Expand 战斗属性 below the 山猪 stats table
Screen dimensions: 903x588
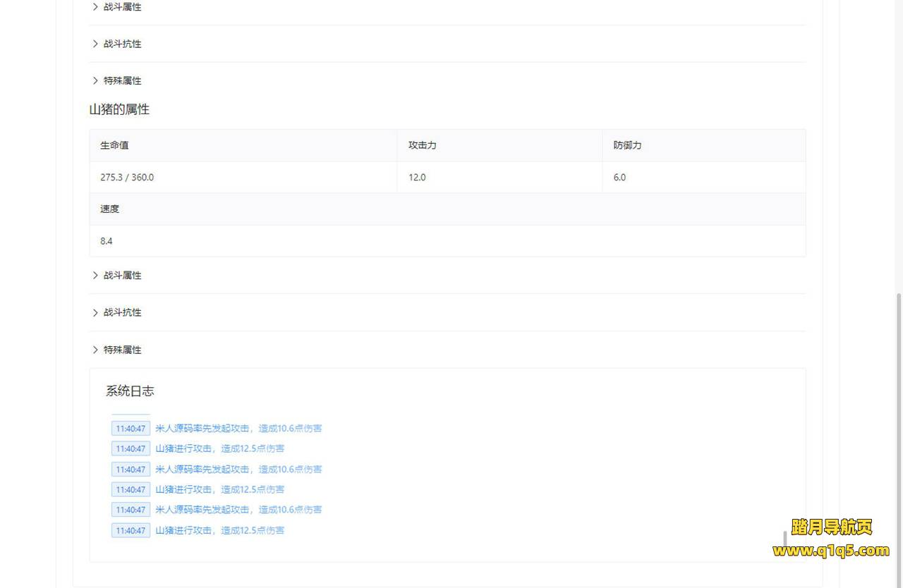tap(122, 276)
